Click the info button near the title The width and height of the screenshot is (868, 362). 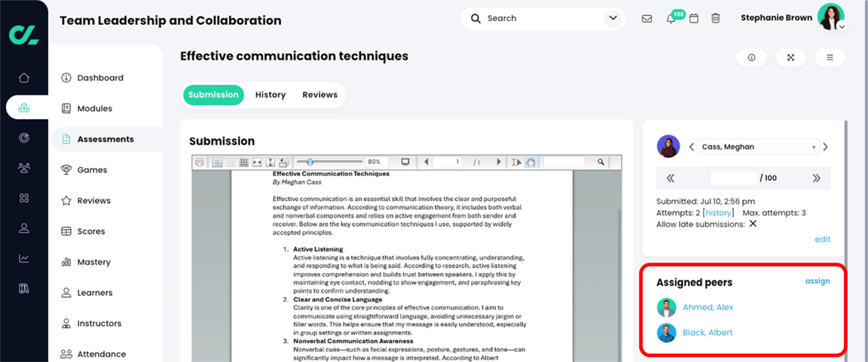(x=752, y=57)
